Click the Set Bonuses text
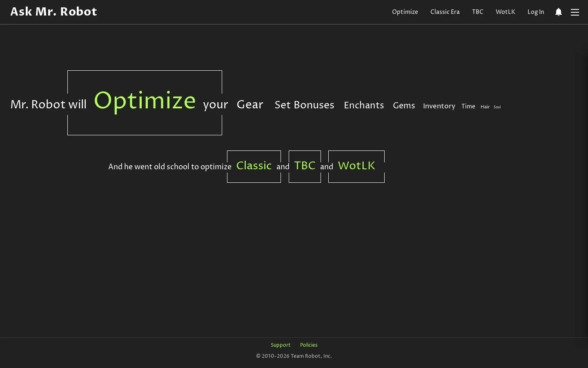The height and width of the screenshot is (368, 588). pos(305,105)
